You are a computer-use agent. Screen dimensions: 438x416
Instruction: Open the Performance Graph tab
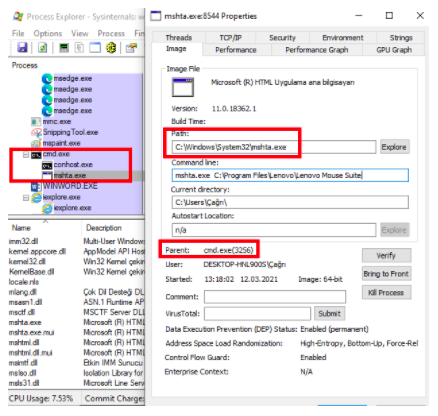(317, 50)
